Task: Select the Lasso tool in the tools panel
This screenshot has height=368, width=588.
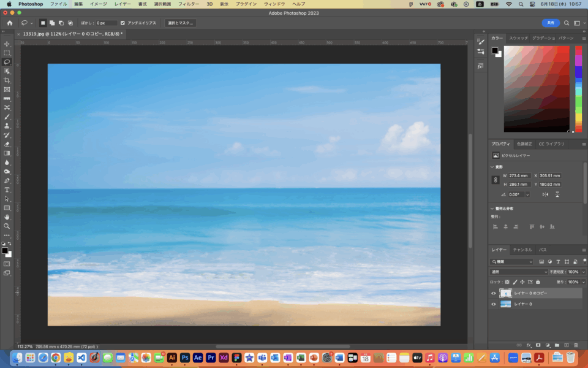Action: coord(7,62)
